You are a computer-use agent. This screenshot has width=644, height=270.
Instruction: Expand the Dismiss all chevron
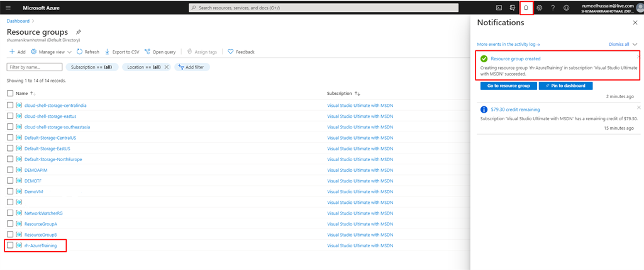pyautogui.click(x=635, y=44)
